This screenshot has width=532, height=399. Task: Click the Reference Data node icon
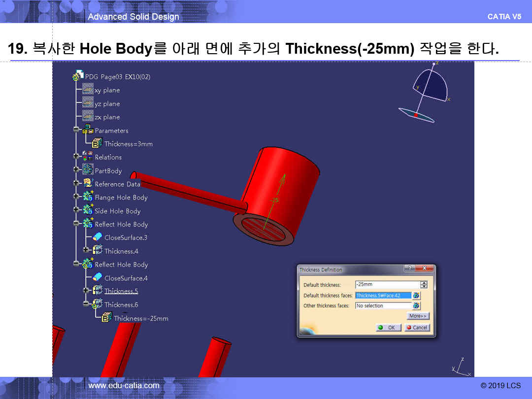[88, 184]
